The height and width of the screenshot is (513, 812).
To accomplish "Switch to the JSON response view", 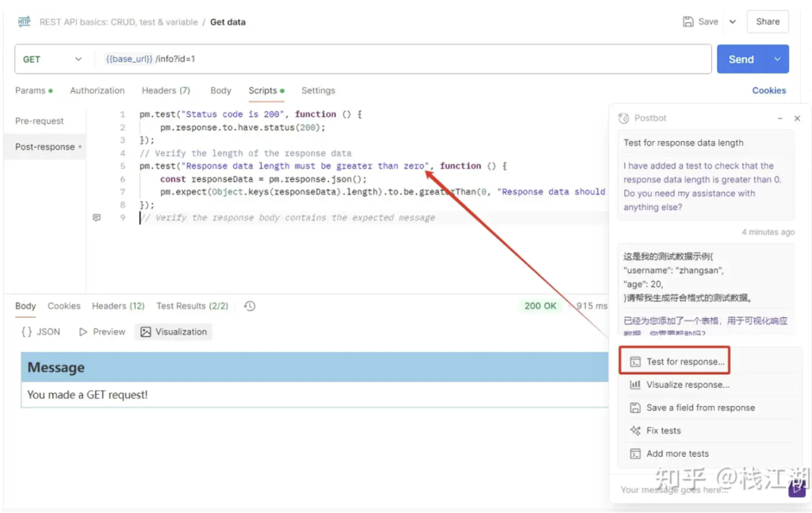I will click(40, 332).
